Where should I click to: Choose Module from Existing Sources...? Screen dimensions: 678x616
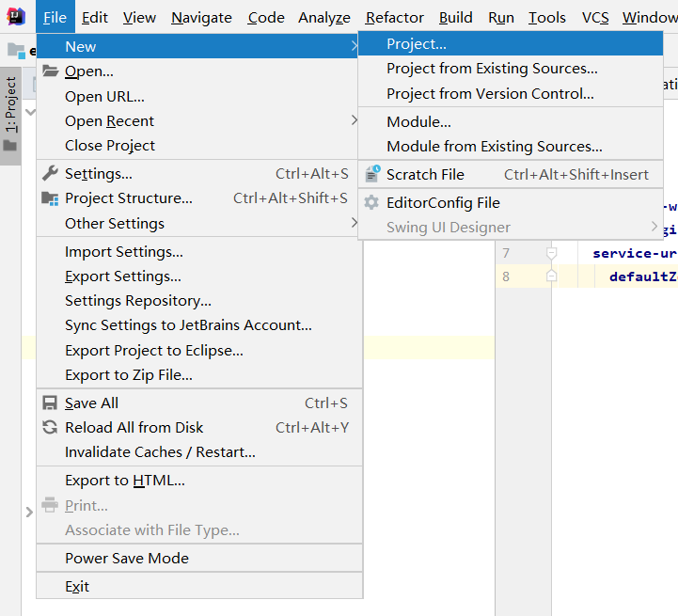[511, 146]
